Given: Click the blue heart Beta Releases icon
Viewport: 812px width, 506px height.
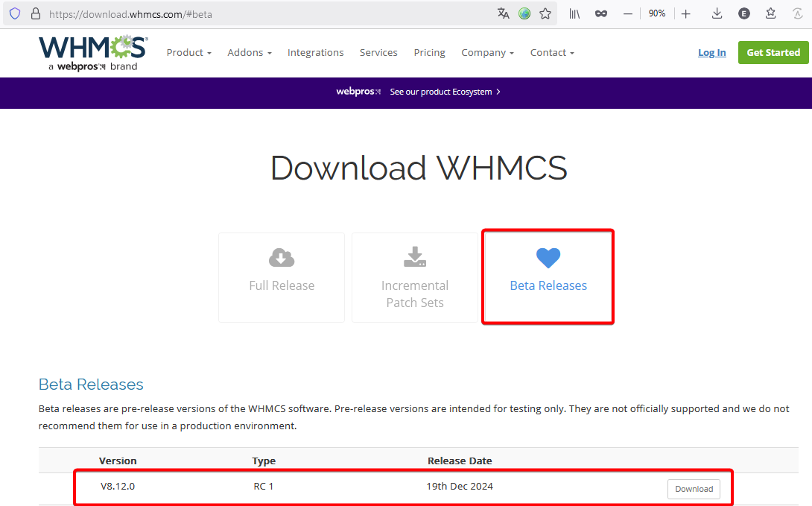Looking at the screenshot, I should [x=548, y=258].
